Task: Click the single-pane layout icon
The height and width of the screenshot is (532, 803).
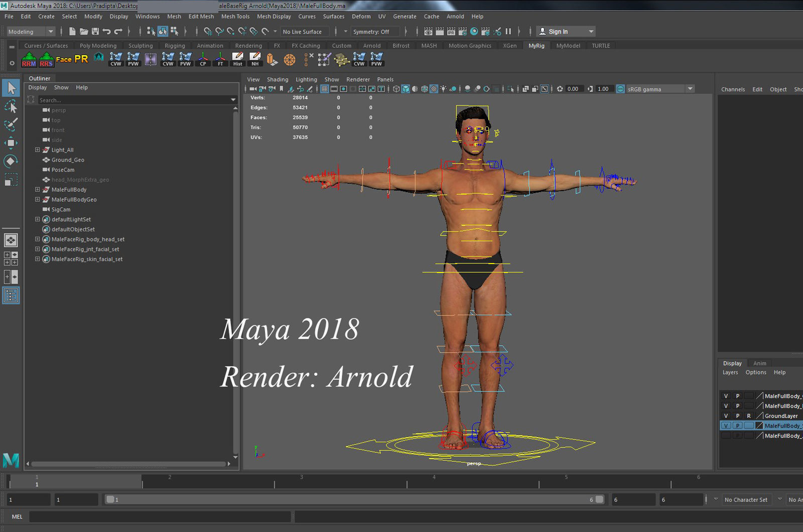Action: coord(11,240)
